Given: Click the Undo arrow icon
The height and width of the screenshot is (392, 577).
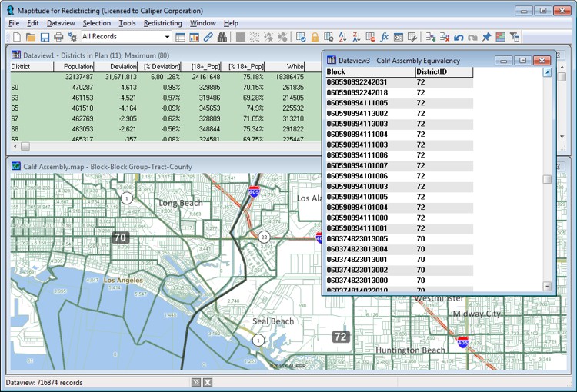Looking at the screenshot, I should (x=459, y=37).
